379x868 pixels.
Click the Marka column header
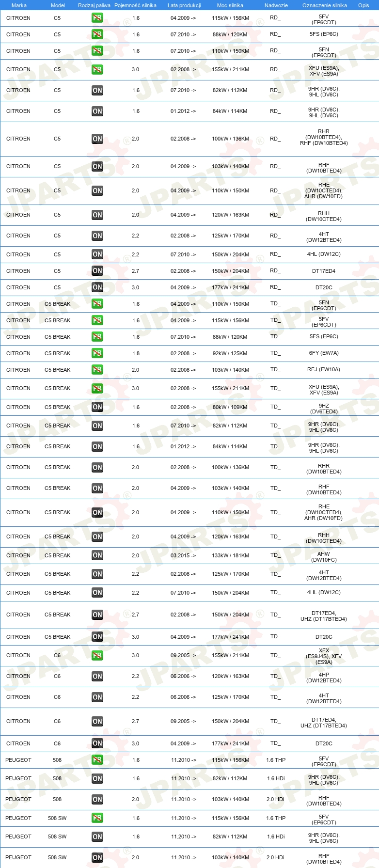click(19, 5)
